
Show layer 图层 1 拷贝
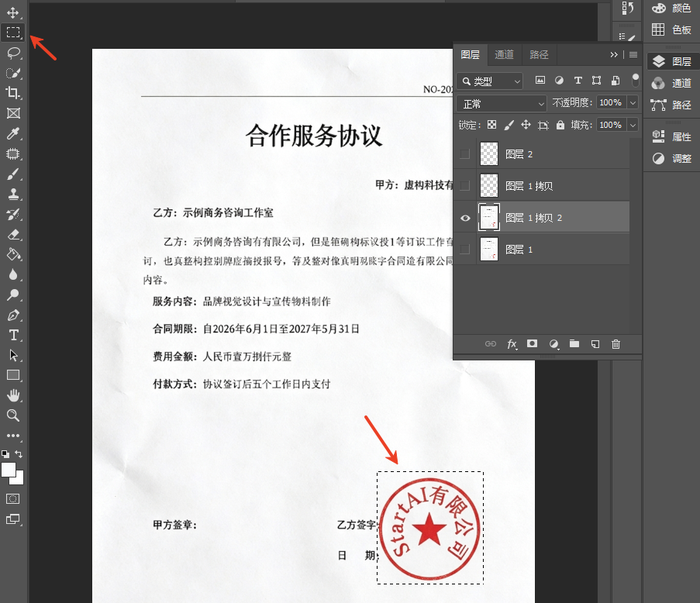tap(465, 186)
